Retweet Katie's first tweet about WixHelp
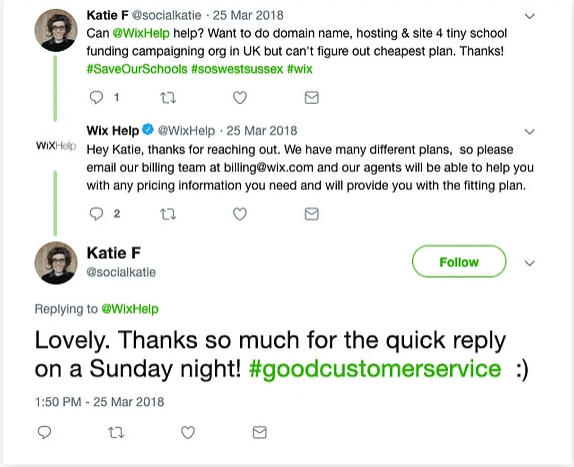Screen dimensions: 574x467 [168, 98]
